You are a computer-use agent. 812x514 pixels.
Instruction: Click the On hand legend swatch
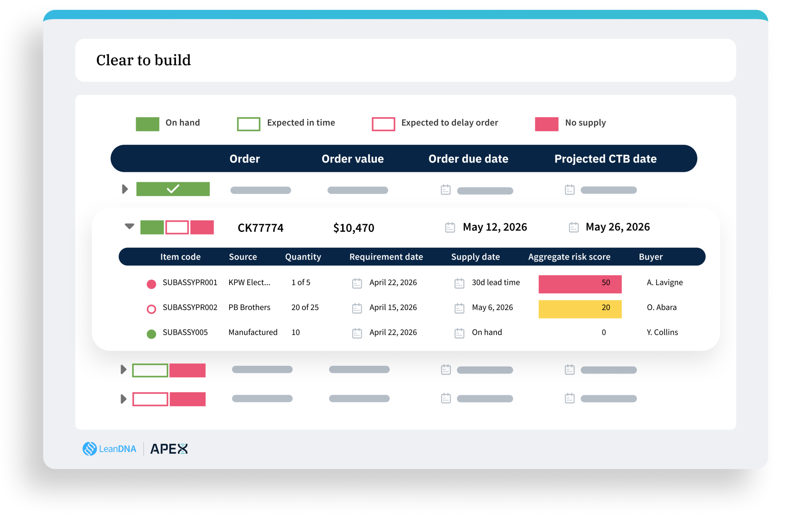(x=147, y=124)
